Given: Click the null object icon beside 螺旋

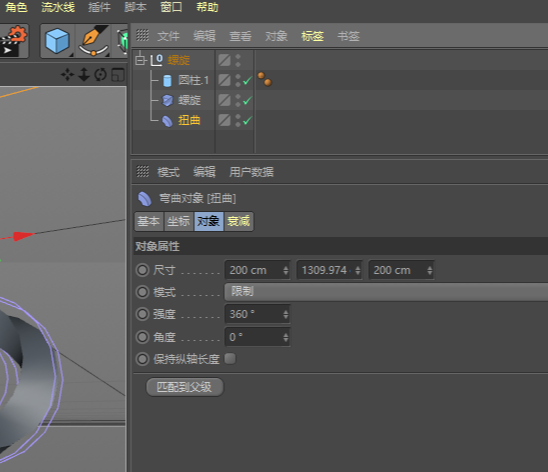Looking at the screenshot, I should [157, 60].
